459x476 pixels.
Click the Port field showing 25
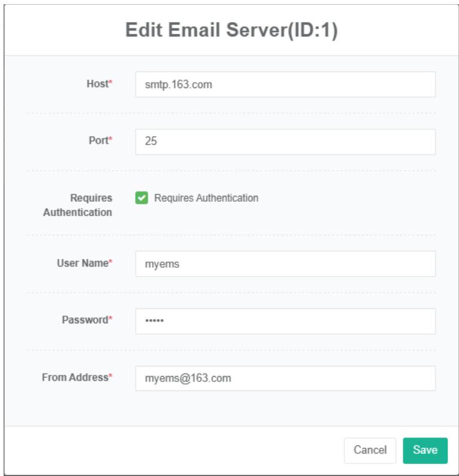[285, 142]
